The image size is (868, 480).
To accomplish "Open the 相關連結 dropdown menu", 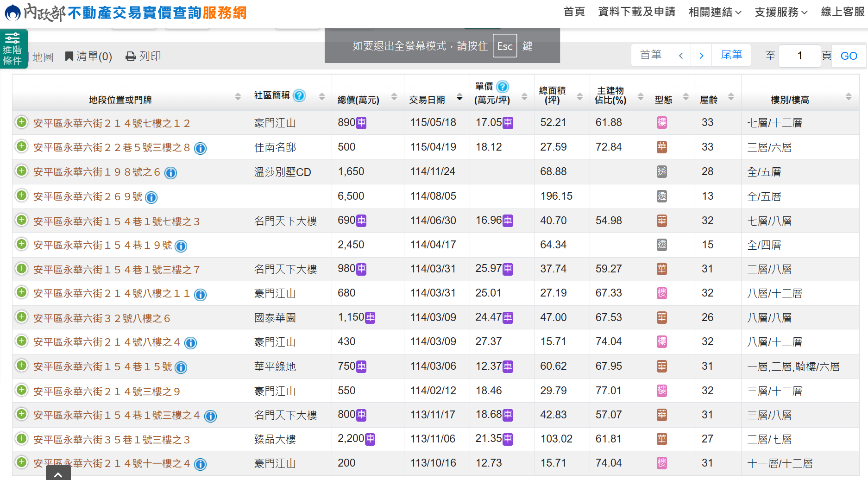I will pyautogui.click(x=715, y=12).
